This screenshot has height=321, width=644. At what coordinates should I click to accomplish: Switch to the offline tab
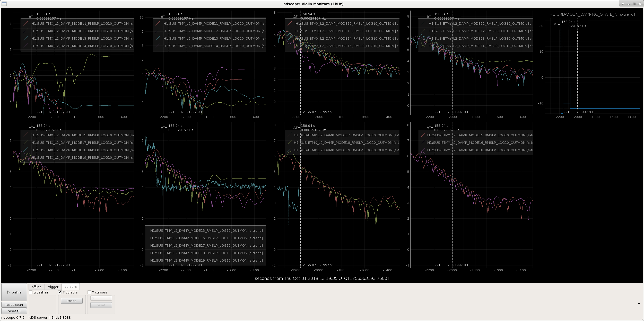[37, 287]
